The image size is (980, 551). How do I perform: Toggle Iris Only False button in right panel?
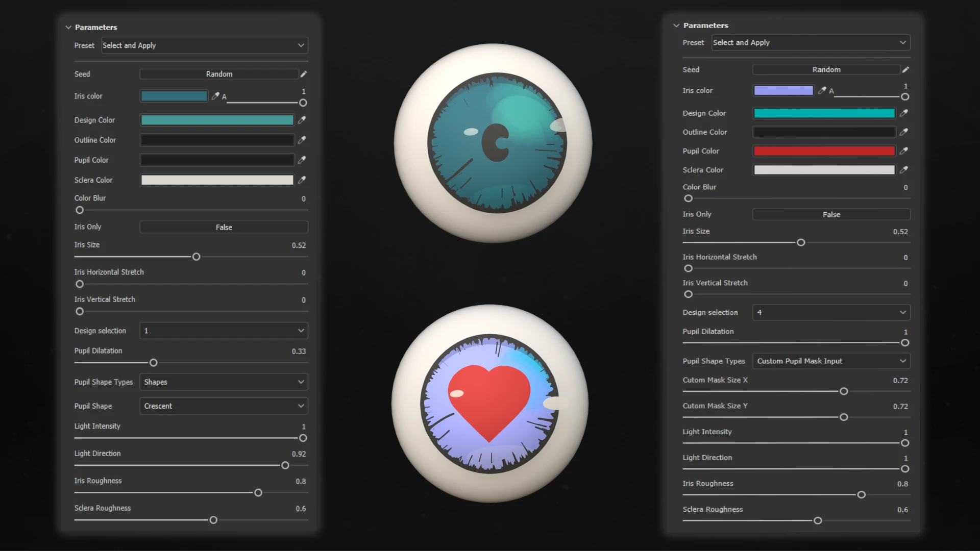(831, 214)
